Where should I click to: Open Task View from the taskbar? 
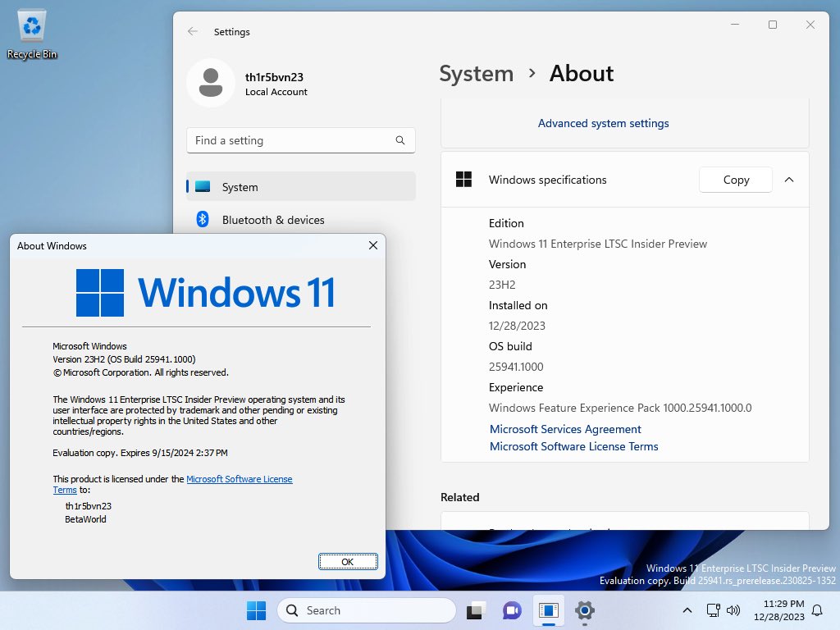pyautogui.click(x=476, y=610)
